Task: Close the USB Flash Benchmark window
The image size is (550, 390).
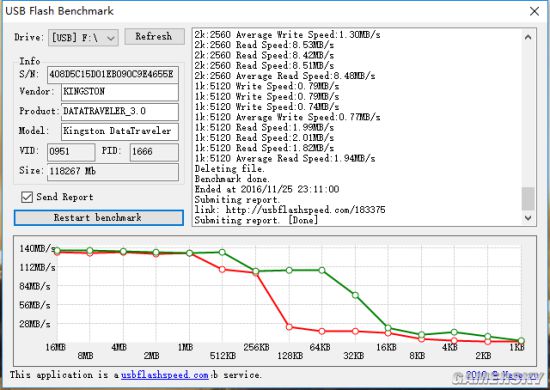Action: [534, 11]
